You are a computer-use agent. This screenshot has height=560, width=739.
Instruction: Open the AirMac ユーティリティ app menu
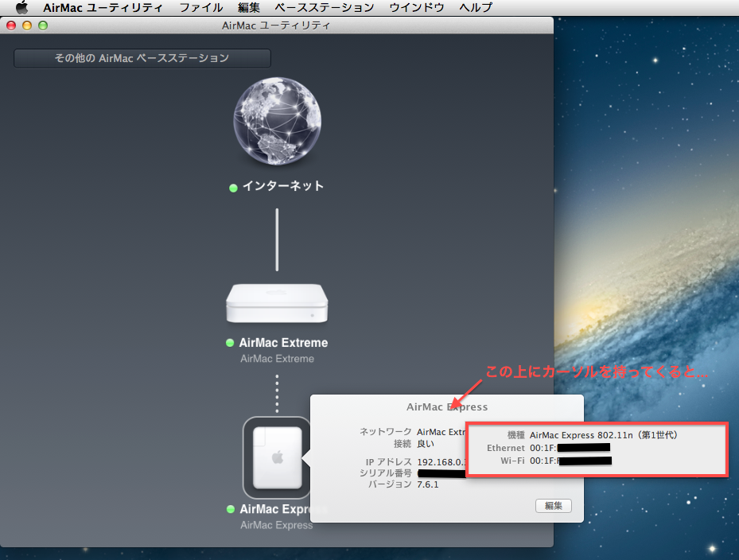coord(103,7)
